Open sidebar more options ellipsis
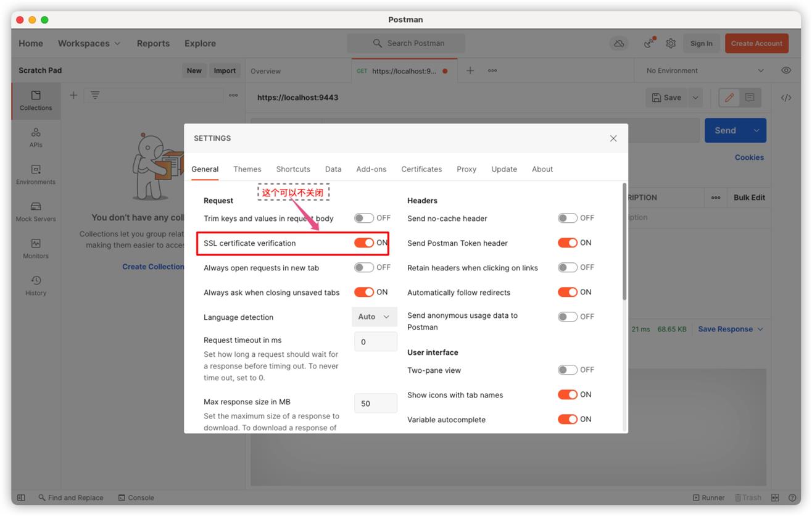The width and height of the screenshot is (812, 516). 233,95
